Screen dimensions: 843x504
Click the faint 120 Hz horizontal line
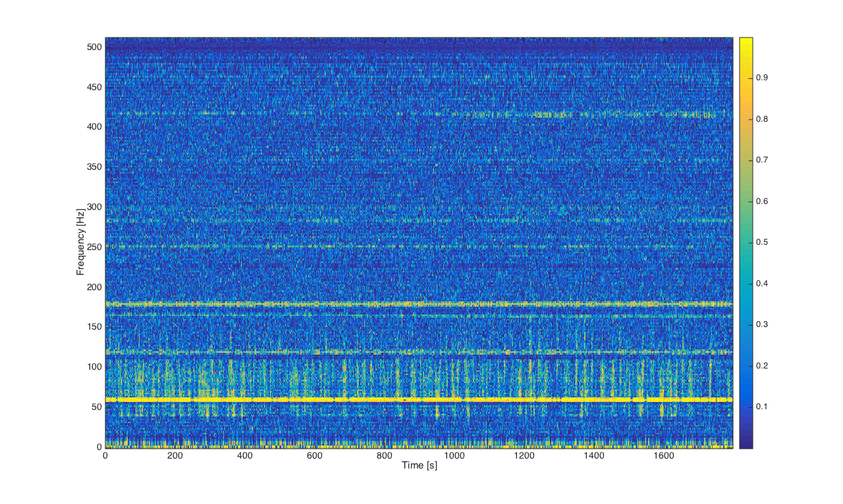419,352
